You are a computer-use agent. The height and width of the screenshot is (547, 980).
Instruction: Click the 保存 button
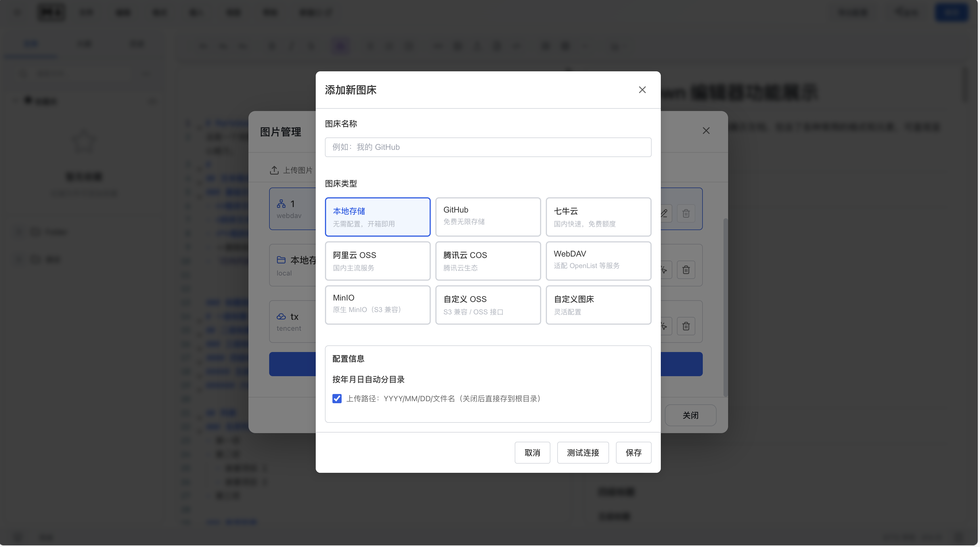coord(633,453)
